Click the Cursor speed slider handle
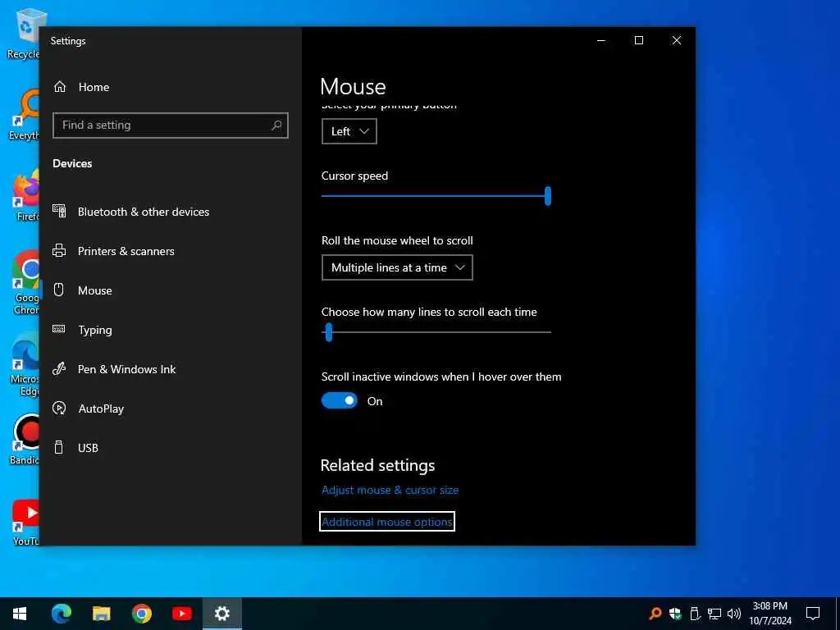This screenshot has height=630, width=840. point(547,196)
